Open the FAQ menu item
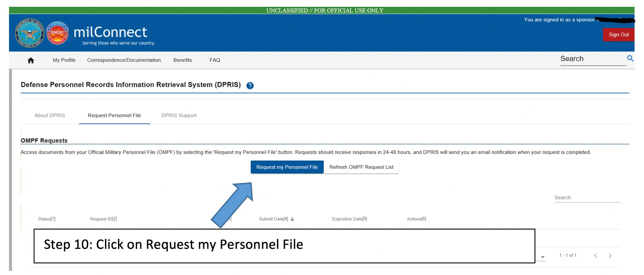644x275 pixels. (x=215, y=60)
